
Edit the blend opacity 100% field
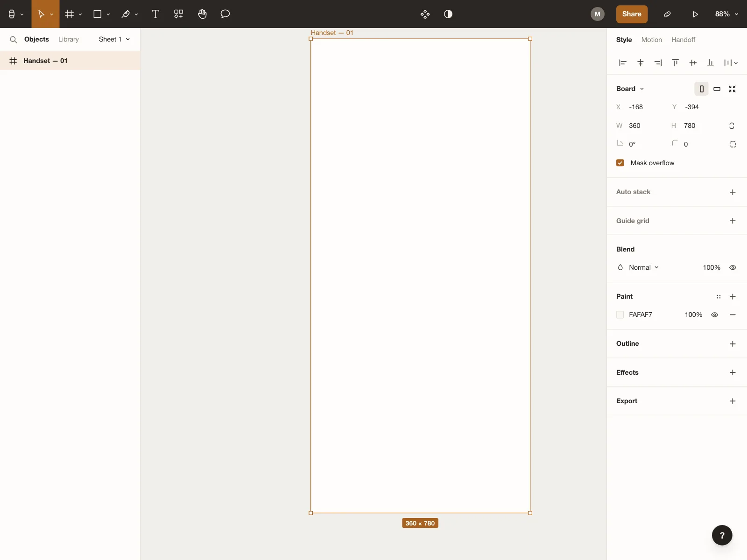(x=712, y=267)
